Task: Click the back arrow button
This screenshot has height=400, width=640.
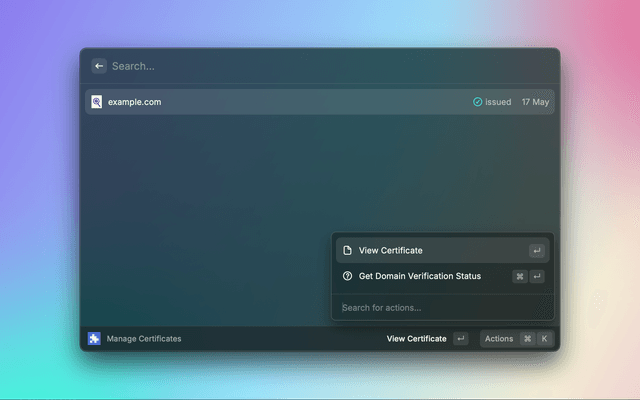Action: tap(99, 66)
